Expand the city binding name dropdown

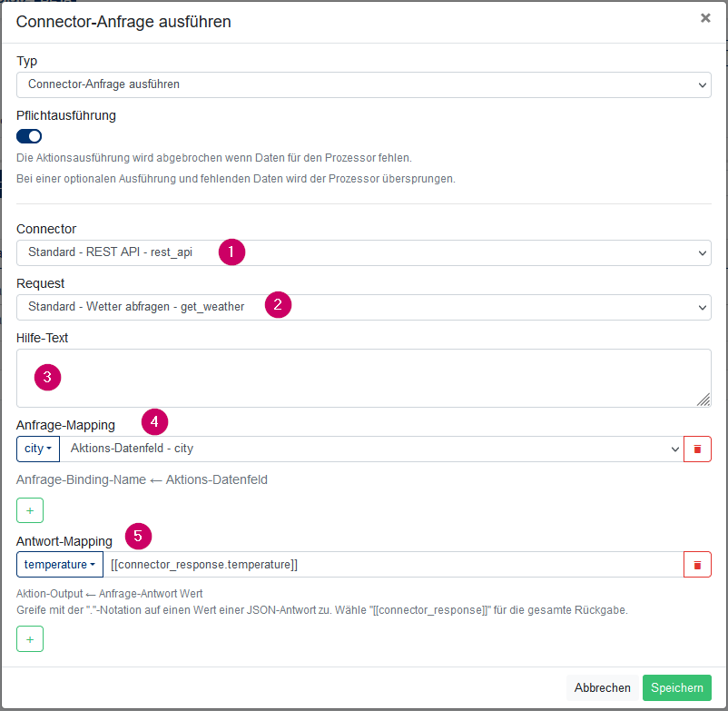click(x=38, y=449)
